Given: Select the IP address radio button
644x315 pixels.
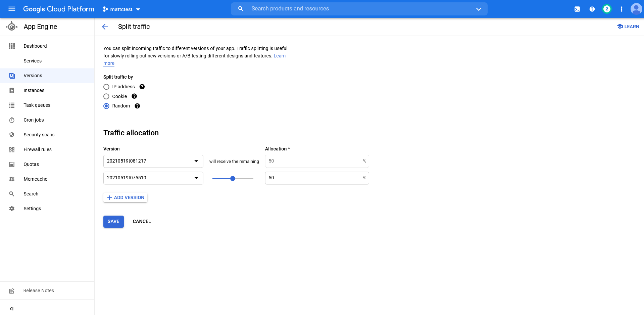Looking at the screenshot, I should click(x=106, y=87).
